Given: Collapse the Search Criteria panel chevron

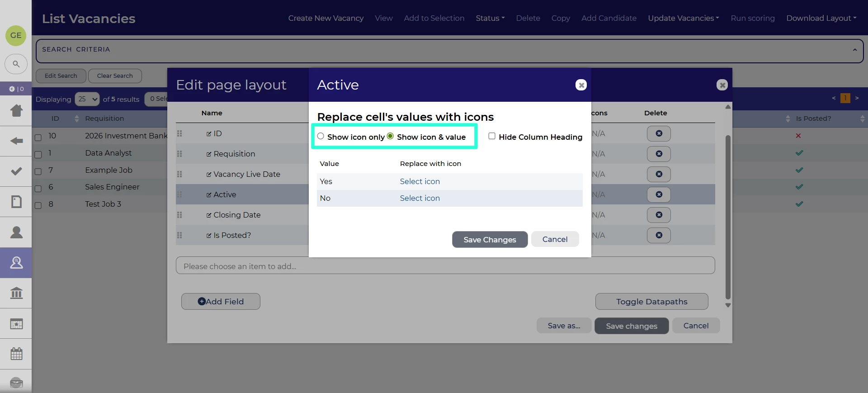Looking at the screenshot, I should point(854,50).
